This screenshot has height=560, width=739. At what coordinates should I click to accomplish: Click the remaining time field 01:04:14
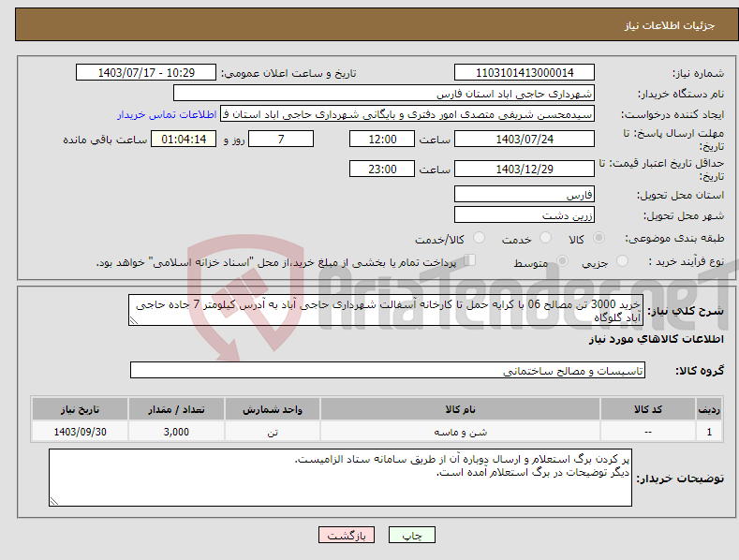(184, 139)
